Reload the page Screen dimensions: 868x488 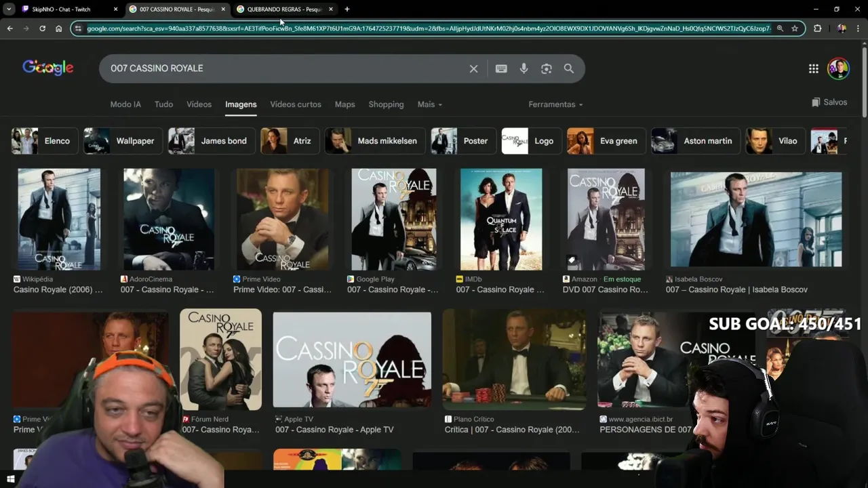click(42, 28)
